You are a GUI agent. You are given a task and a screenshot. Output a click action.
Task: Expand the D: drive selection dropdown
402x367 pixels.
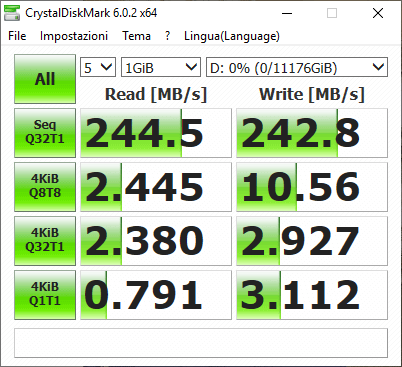click(x=297, y=67)
